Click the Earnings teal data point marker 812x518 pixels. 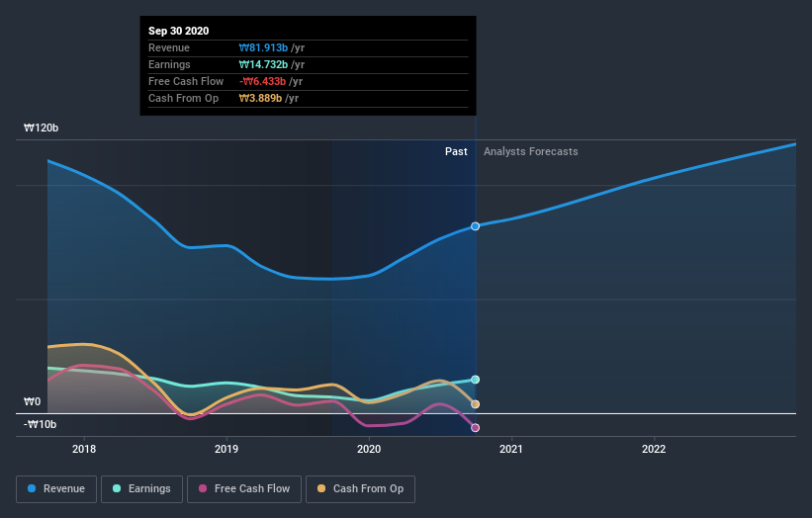pos(475,380)
